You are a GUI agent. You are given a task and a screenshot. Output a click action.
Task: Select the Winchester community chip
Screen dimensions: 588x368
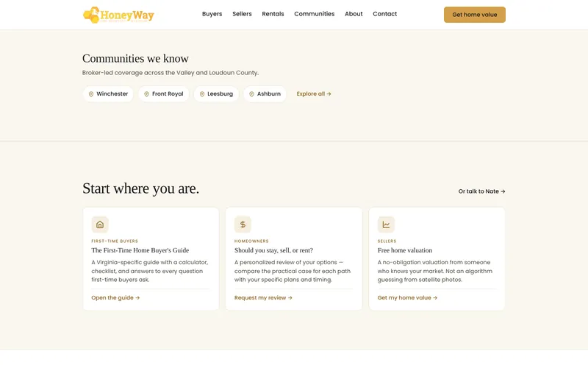108,94
